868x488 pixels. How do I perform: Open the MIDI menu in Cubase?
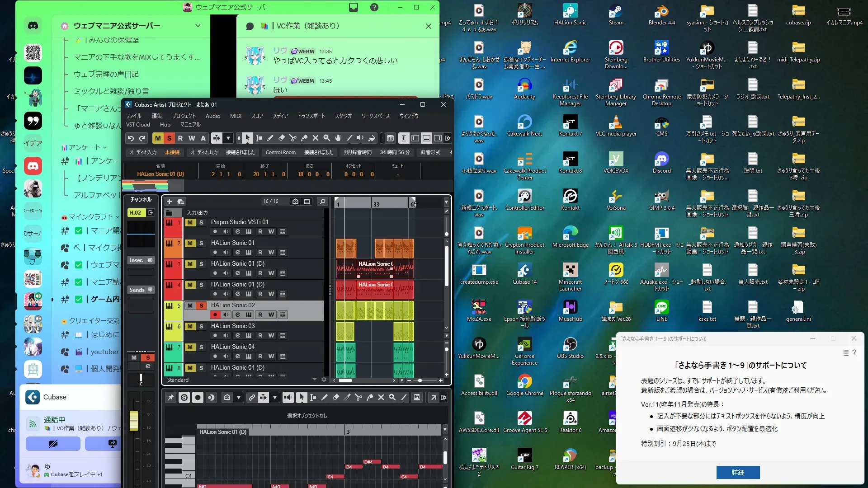point(236,116)
